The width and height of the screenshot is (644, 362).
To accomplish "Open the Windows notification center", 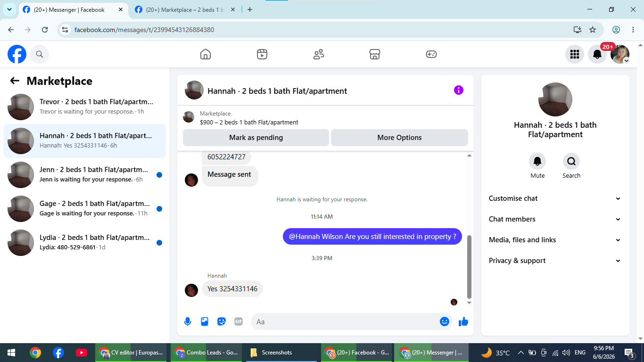I will pos(629,353).
